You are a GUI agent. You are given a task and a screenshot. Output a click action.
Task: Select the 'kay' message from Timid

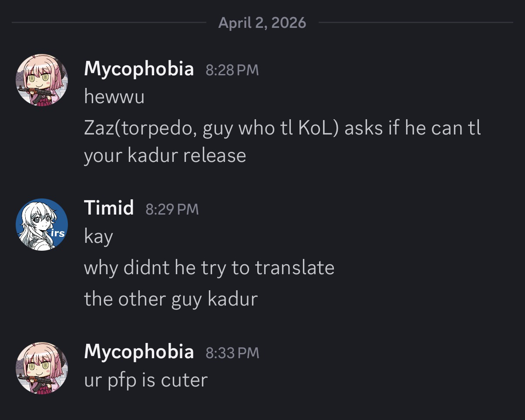coord(98,236)
